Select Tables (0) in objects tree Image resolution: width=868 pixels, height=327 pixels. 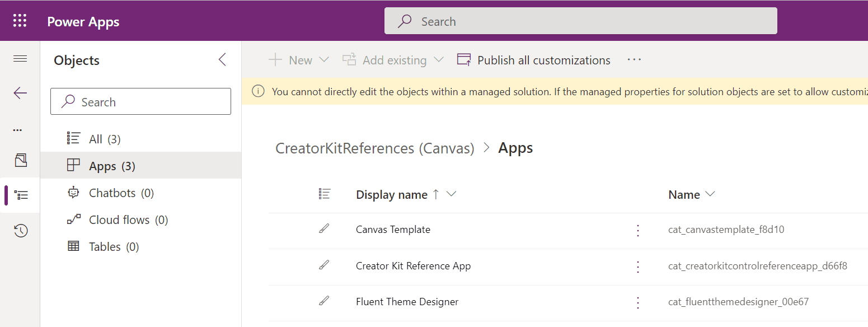coord(140,246)
